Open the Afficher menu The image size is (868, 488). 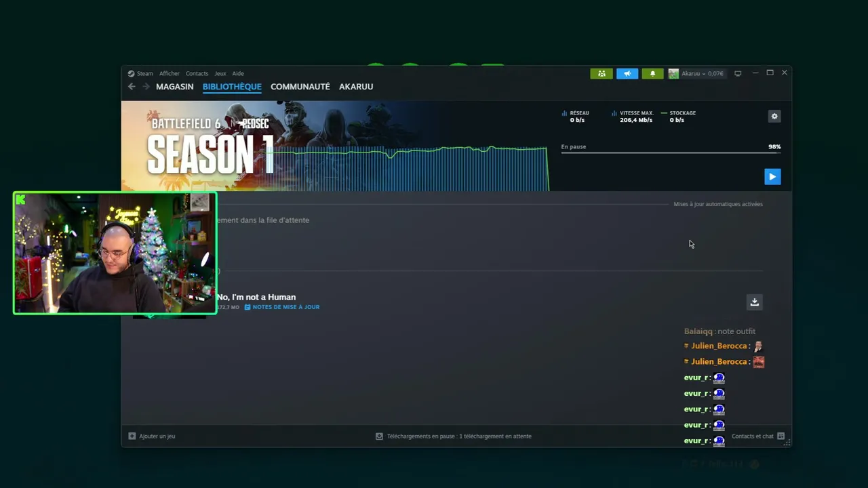point(170,73)
